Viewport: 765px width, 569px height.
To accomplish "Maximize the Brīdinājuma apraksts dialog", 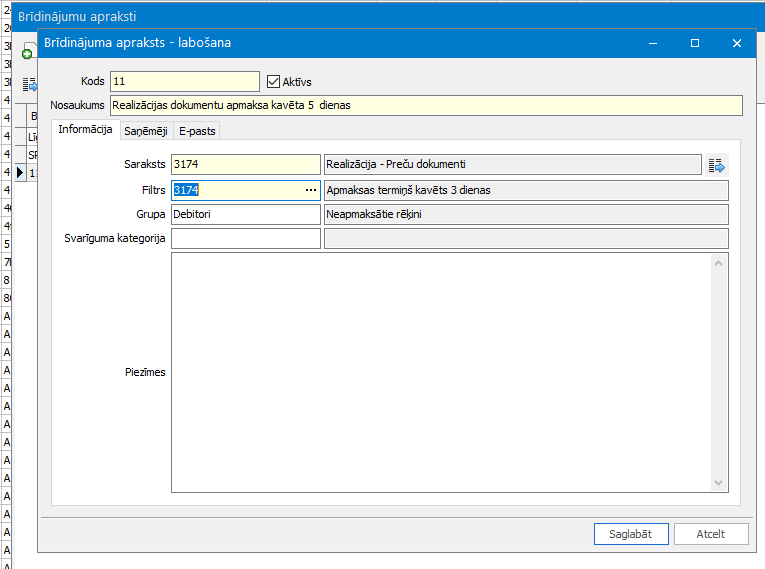I will [x=695, y=43].
